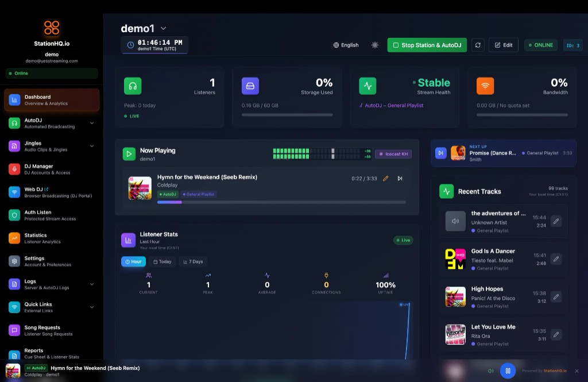Click the Stream Health pulse icon
Viewport: 588px width, 382px height.
[x=367, y=86]
